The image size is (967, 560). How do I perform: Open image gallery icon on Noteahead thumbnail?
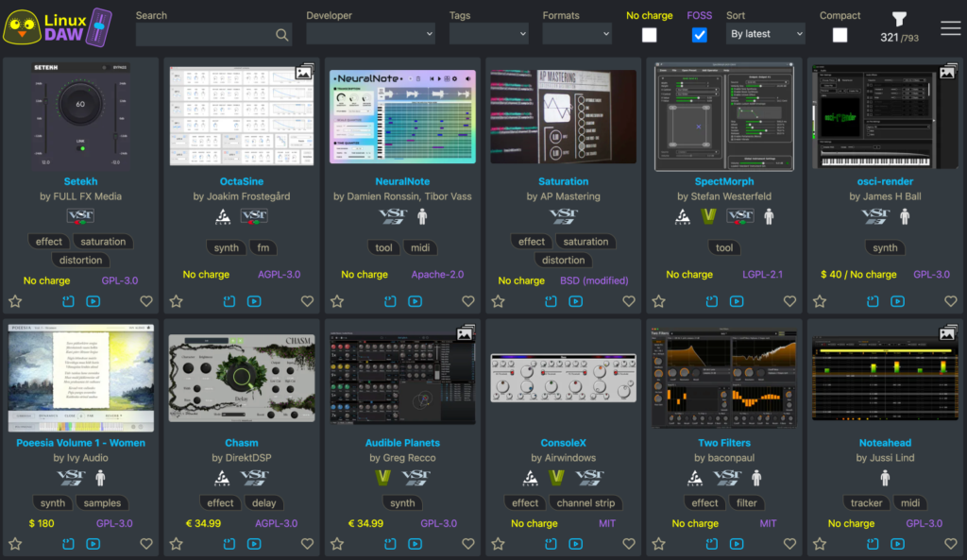947,333
